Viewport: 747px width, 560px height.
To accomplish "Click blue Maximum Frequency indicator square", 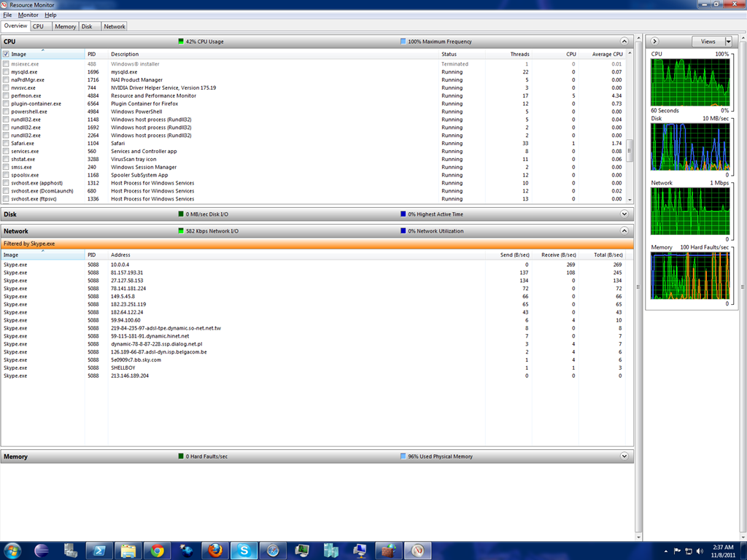I will click(x=403, y=42).
